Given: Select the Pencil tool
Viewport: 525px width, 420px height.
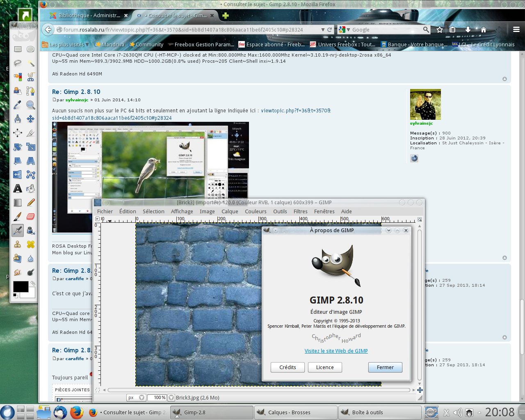Looking at the screenshot, I should pyautogui.click(x=31, y=203).
